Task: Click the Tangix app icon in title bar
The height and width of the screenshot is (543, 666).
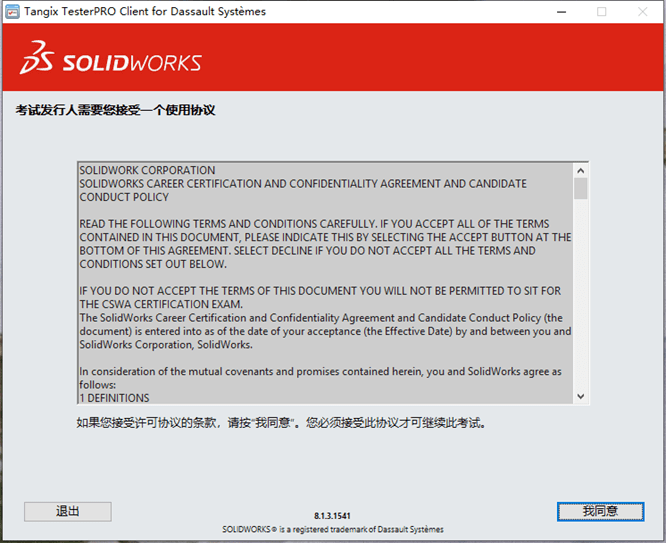Action: tap(13, 11)
